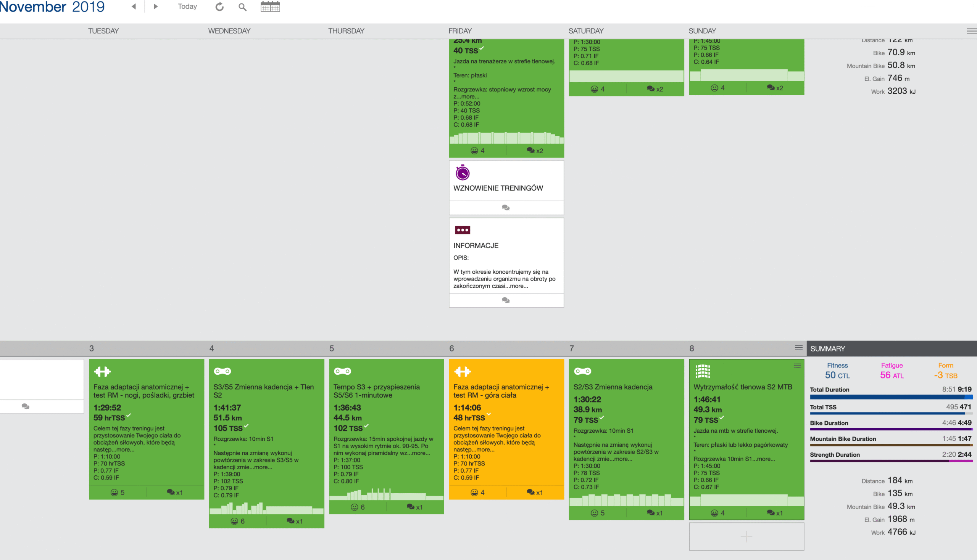Viewport: 977px width, 560px height.
Task: Go to next month arrow
Action: click(x=156, y=6)
